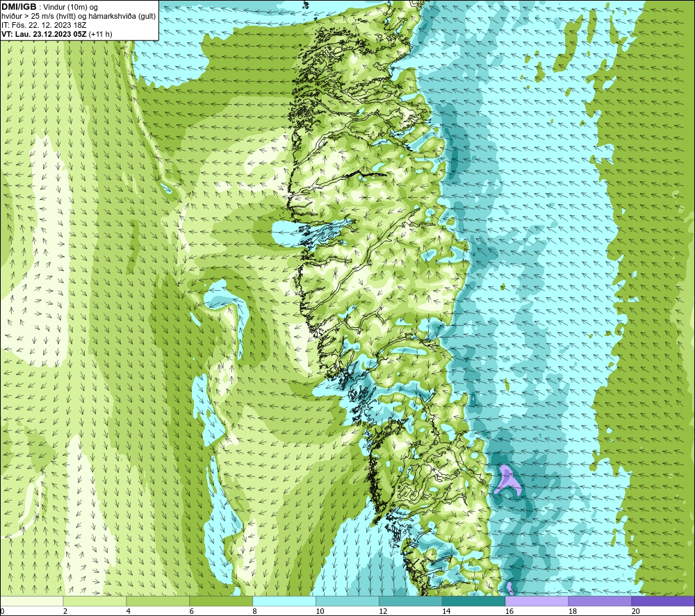Click the 6–8 m/s dark green legend swatch

221,601
